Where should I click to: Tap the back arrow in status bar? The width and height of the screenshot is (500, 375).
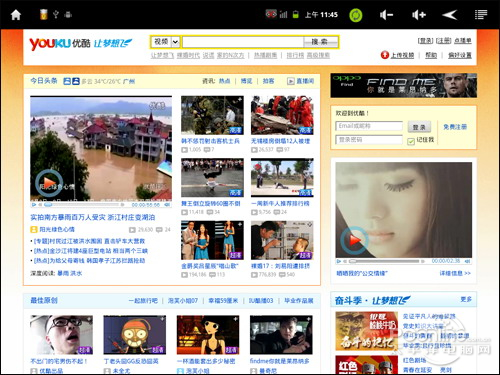tap(449, 15)
